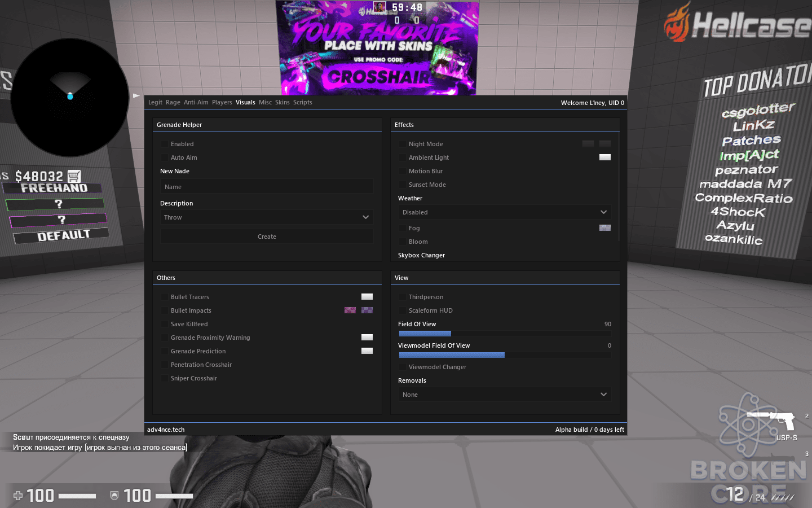
Task: Click the Create nade button
Action: tap(267, 237)
